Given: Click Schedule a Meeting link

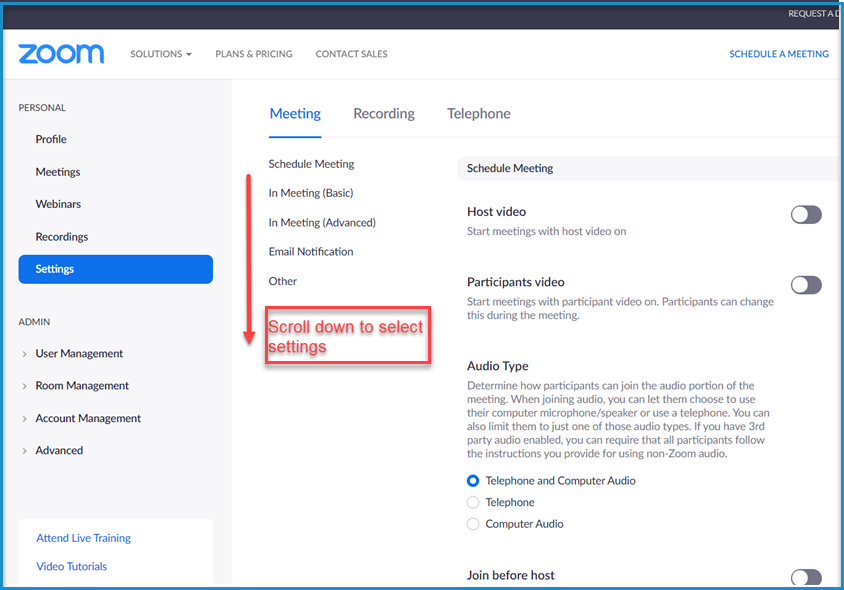Looking at the screenshot, I should pos(779,54).
